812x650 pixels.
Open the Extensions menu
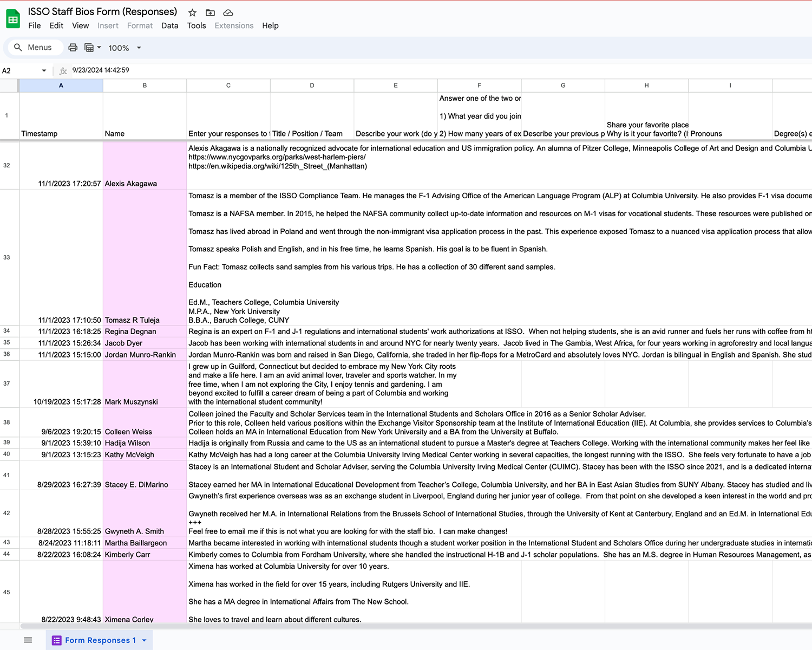(234, 25)
